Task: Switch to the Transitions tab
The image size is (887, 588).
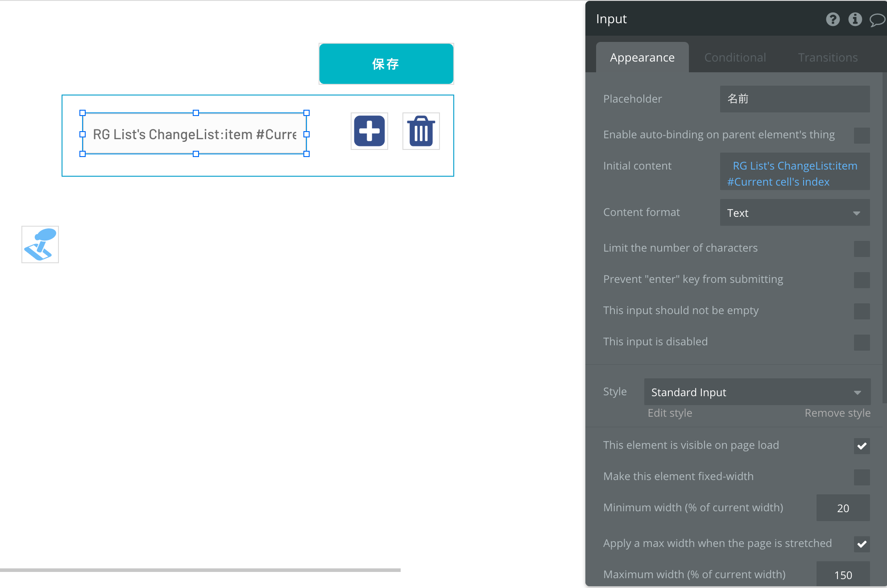Action: pos(828,58)
